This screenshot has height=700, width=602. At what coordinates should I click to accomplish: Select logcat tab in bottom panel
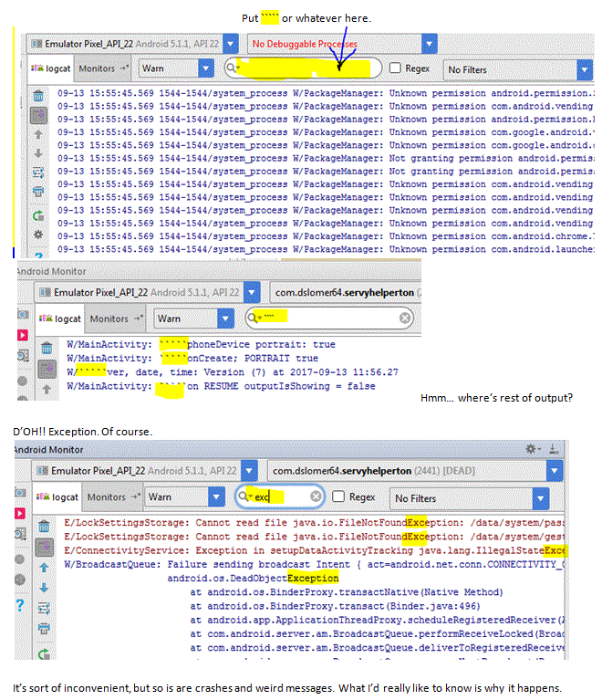pos(57,496)
